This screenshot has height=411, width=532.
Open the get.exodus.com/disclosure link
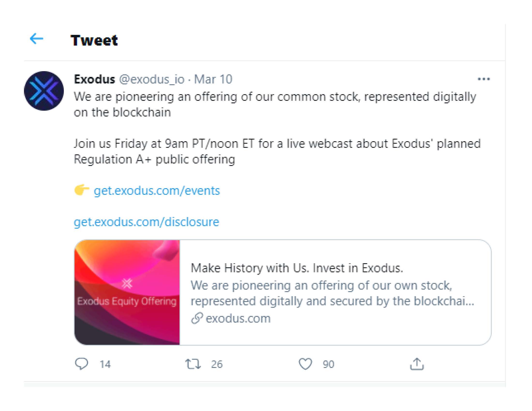pyautogui.click(x=146, y=222)
